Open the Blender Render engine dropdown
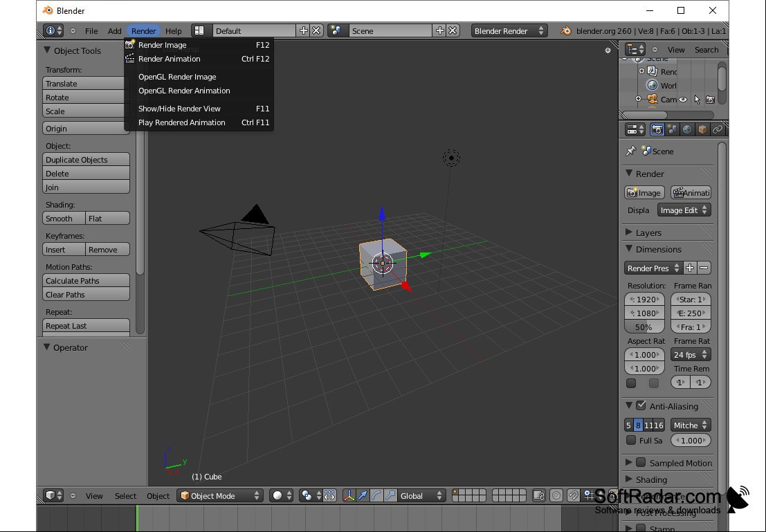 click(x=509, y=30)
